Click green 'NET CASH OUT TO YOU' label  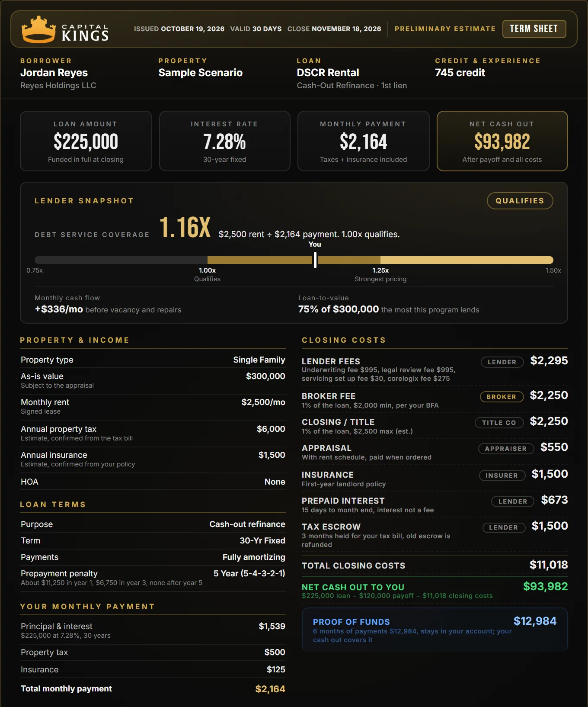pyautogui.click(x=353, y=588)
